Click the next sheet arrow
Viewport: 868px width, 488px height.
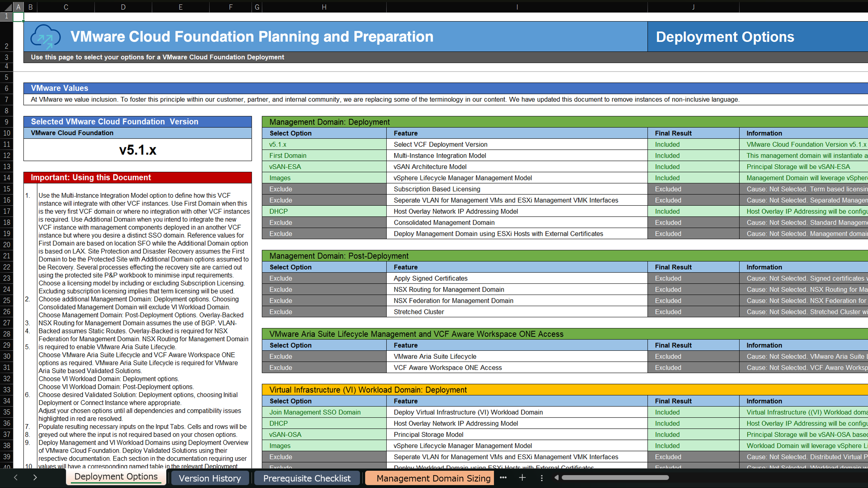click(x=35, y=478)
